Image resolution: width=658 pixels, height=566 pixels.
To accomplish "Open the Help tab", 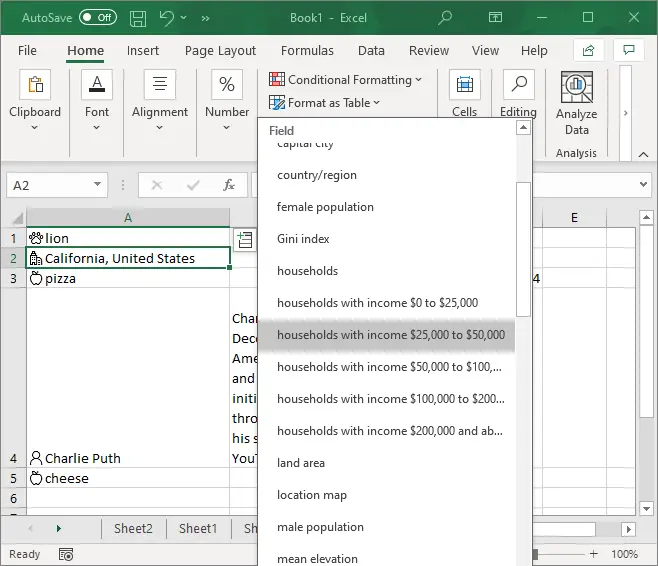I will pyautogui.click(x=534, y=50).
